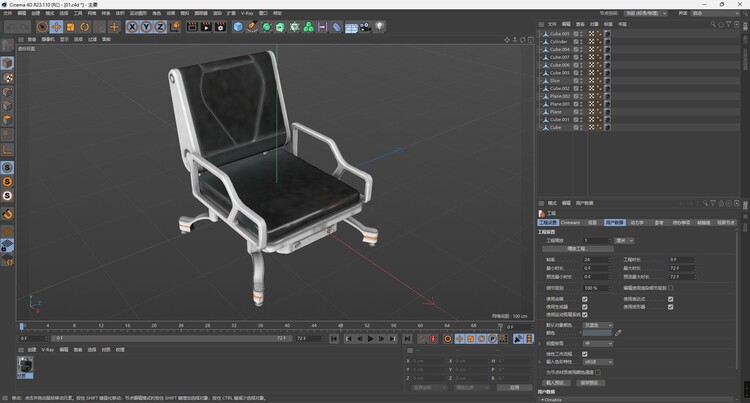Click the default object color swatch
The height and width of the screenshot is (403, 750).
tap(597, 333)
